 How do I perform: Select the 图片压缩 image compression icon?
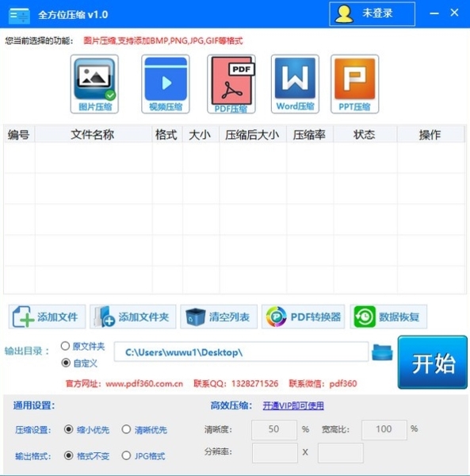click(94, 84)
